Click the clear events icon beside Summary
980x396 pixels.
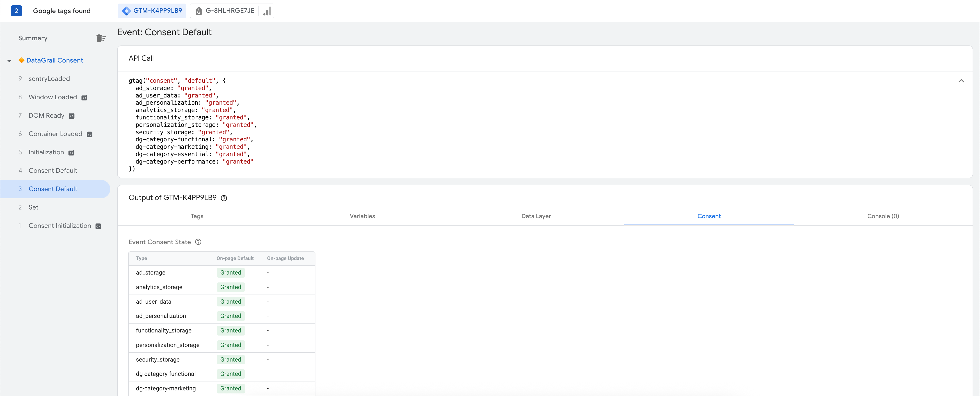pos(101,38)
